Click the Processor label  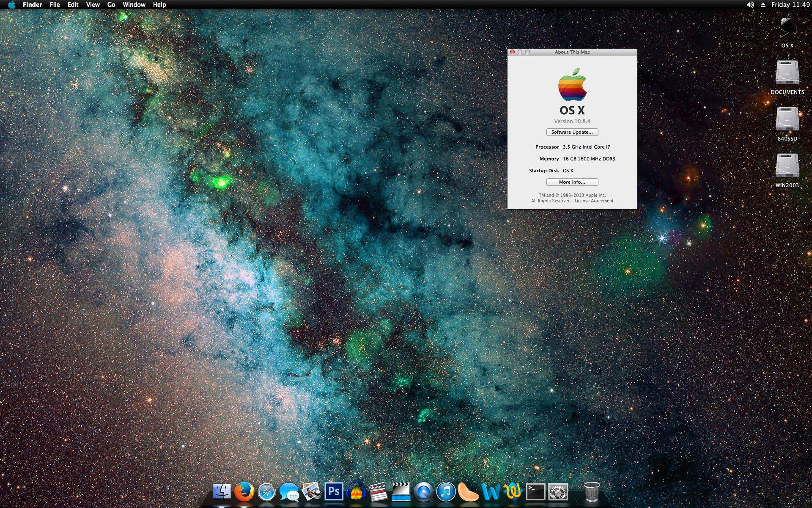tap(547, 147)
